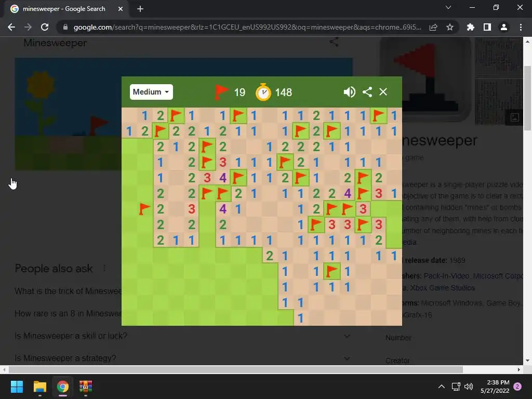532x399 pixels.
Task: Show hidden system tray icons
Action: click(x=441, y=387)
